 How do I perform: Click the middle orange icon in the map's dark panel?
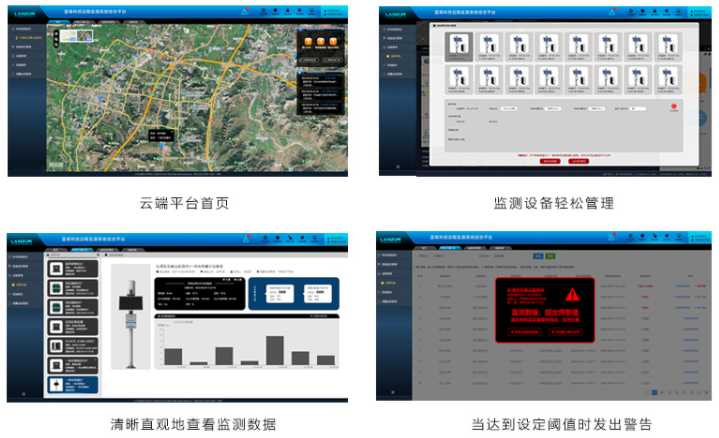pos(321,42)
